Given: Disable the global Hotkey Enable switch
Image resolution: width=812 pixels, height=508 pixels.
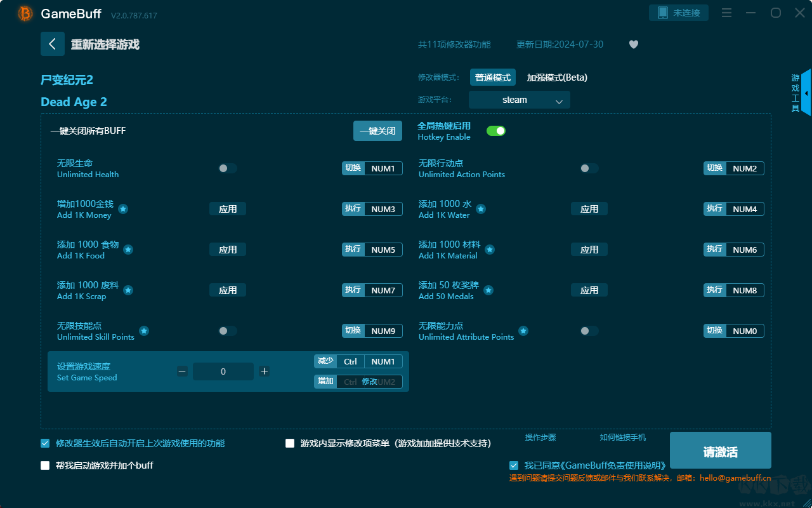Looking at the screenshot, I should tap(495, 131).
